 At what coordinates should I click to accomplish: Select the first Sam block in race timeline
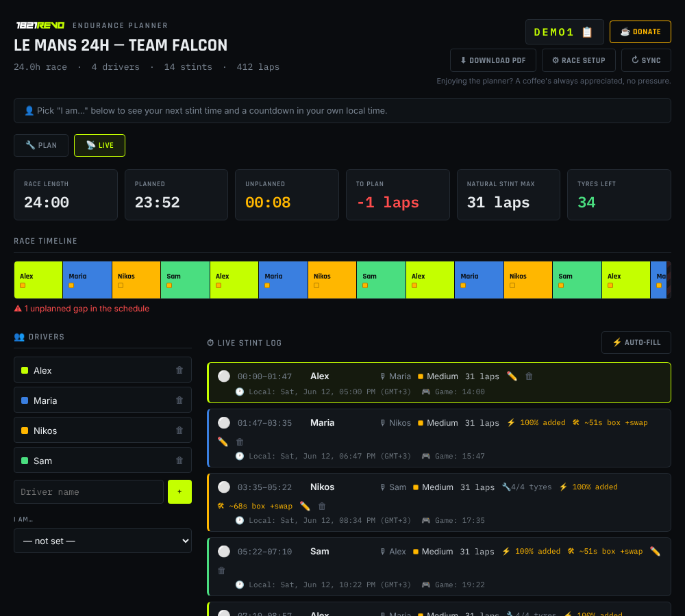185,280
